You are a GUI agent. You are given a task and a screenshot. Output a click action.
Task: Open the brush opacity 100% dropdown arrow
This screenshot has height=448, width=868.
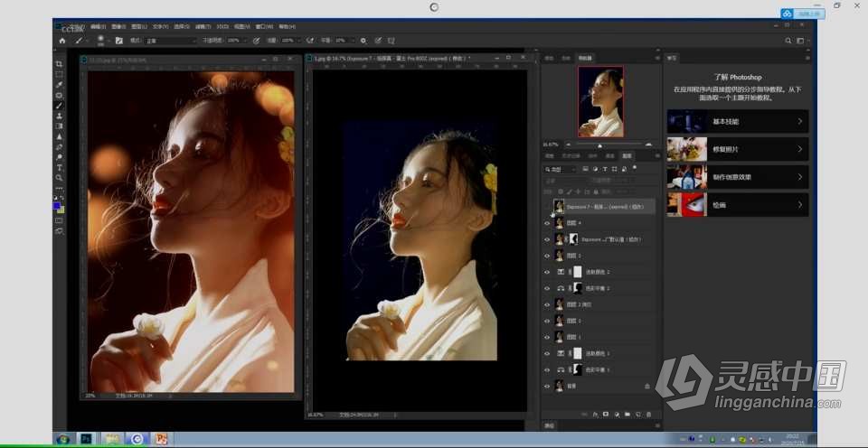[244, 41]
